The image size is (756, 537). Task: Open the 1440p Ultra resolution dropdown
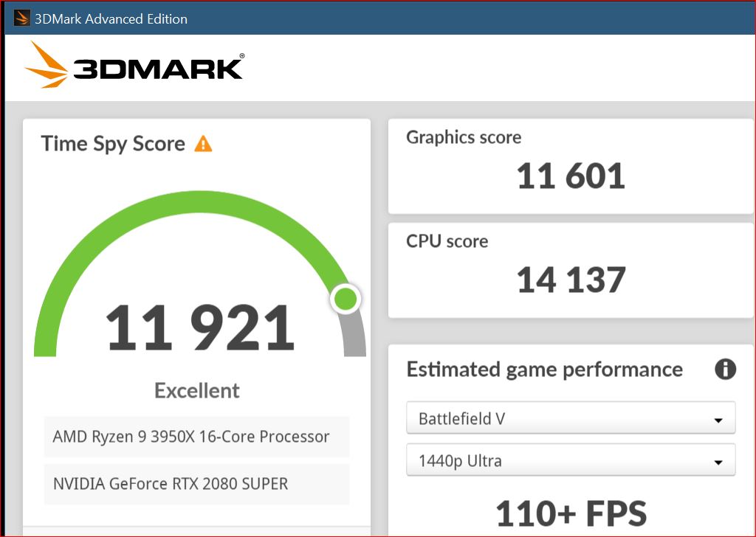coord(571,460)
